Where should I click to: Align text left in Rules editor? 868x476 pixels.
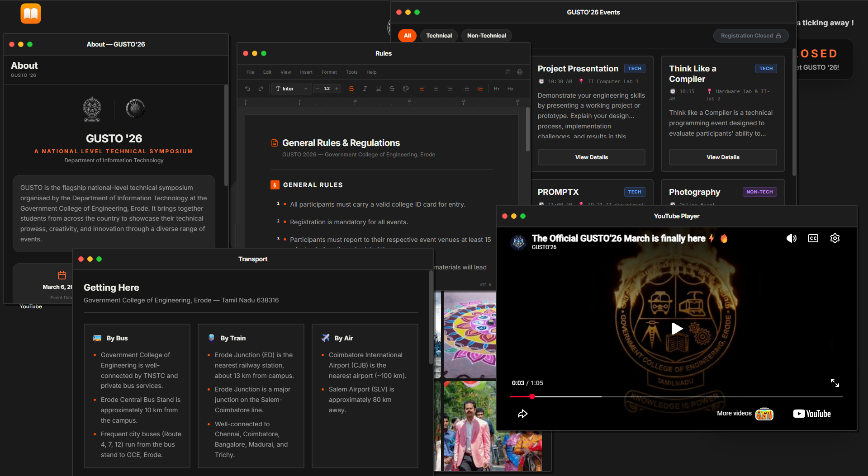tap(422, 89)
